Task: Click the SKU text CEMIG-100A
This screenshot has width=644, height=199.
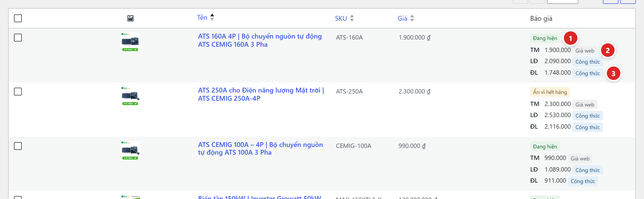Action: click(353, 146)
